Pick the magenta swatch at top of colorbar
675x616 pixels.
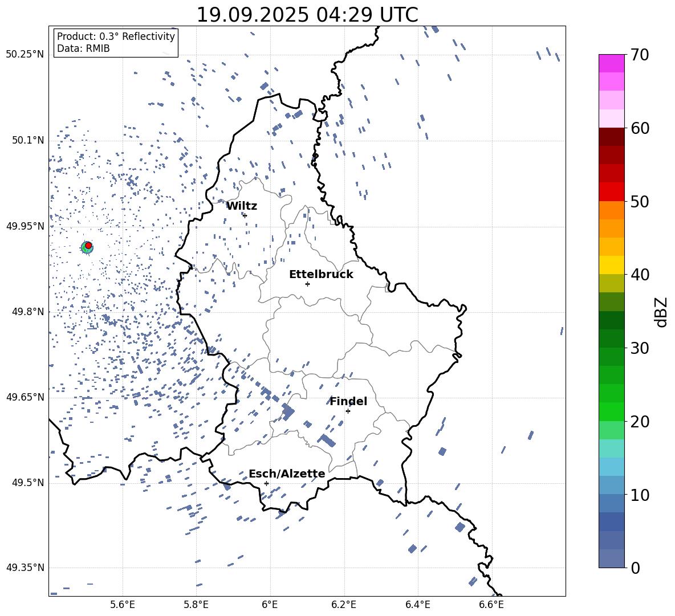click(612, 63)
